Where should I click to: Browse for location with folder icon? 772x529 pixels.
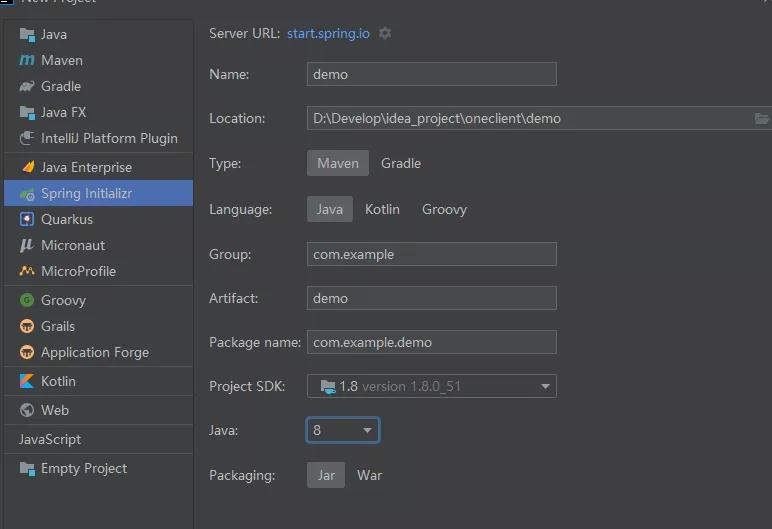(x=761, y=118)
